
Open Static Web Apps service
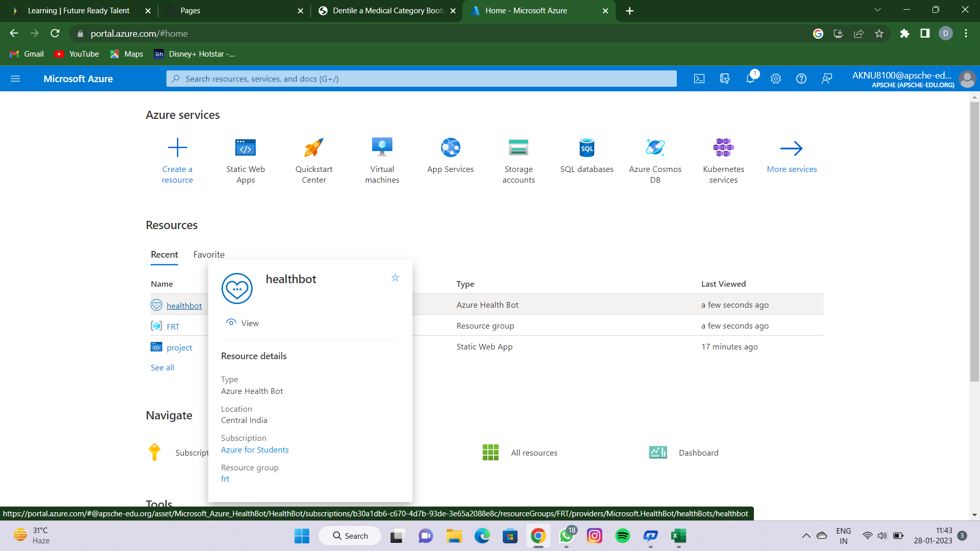click(246, 161)
